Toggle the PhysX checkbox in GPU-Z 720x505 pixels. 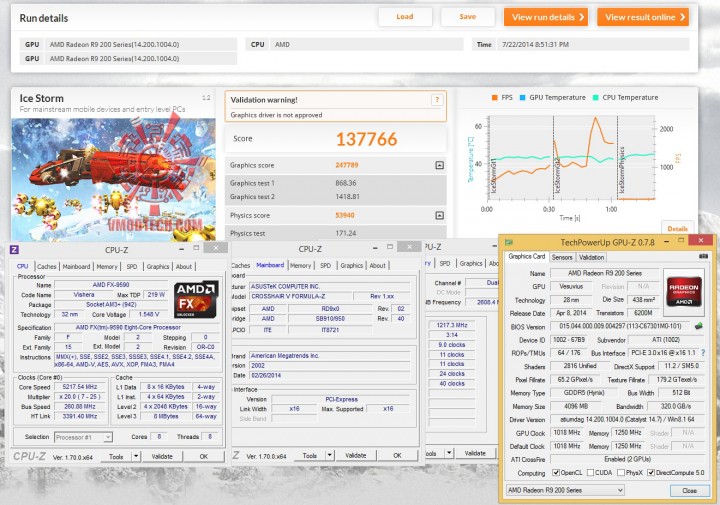point(621,472)
